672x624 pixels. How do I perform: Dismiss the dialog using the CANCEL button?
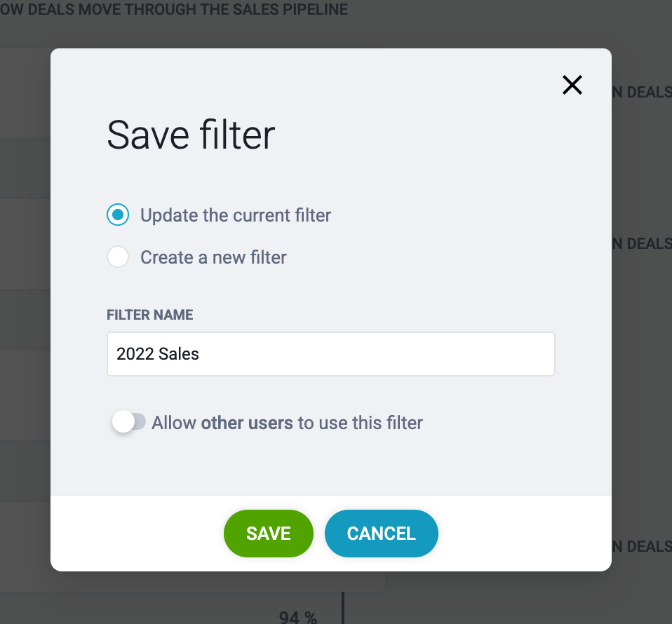382,534
